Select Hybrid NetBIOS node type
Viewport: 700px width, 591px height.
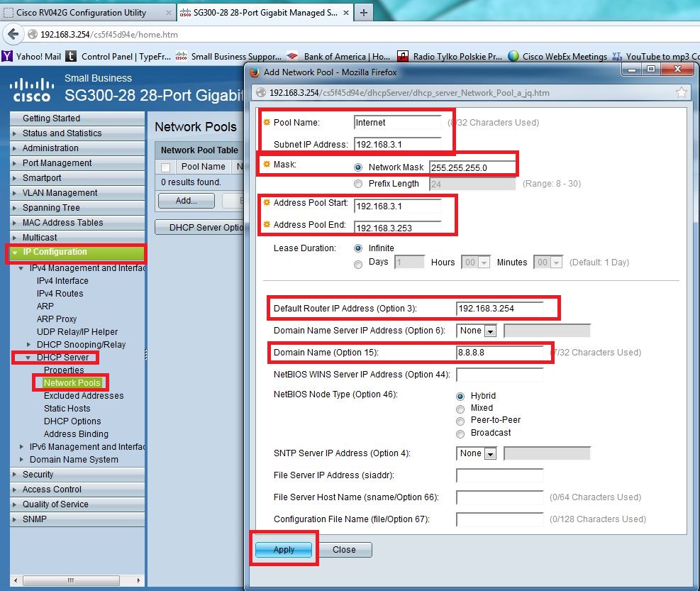coord(460,396)
